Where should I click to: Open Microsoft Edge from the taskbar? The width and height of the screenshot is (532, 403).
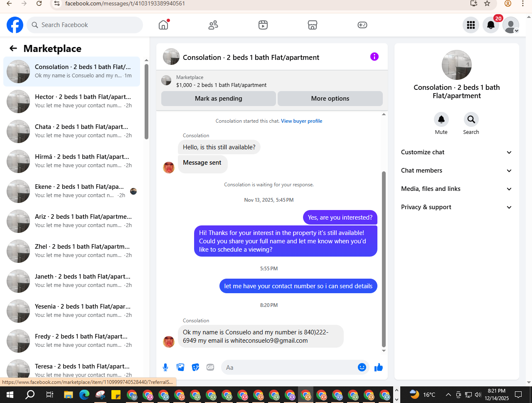(84, 395)
